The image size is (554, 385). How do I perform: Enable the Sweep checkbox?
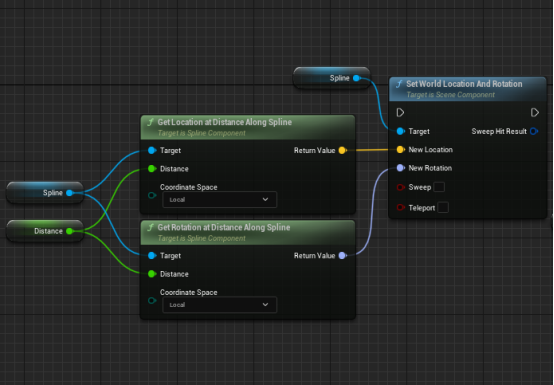click(439, 187)
